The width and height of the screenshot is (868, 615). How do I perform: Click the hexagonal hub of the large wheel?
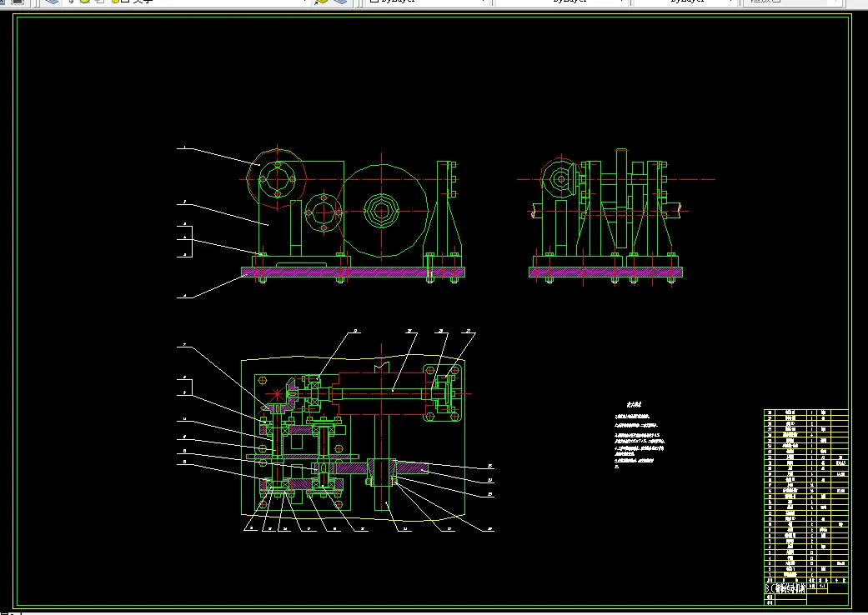[381, 212]
